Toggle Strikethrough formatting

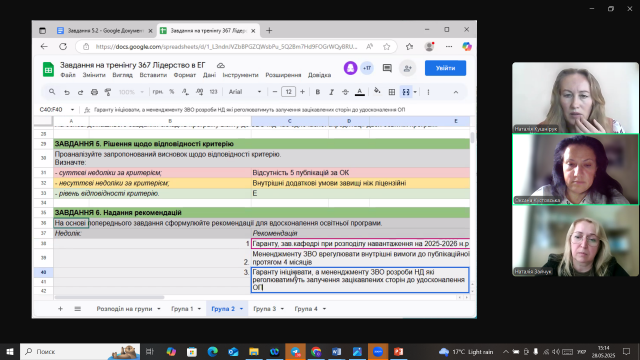coord(345,92)
